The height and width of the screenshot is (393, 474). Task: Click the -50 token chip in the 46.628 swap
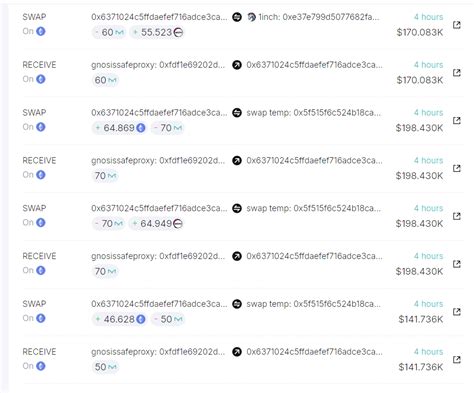168,319
